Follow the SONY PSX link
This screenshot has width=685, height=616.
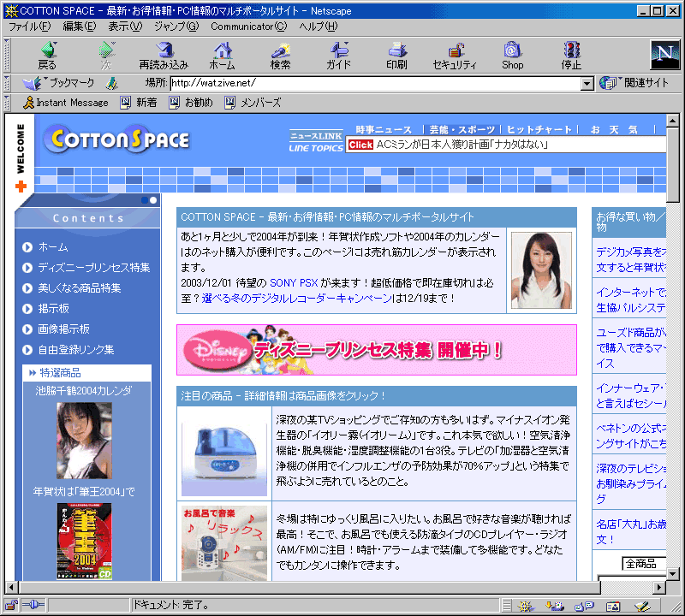point(294,283)
